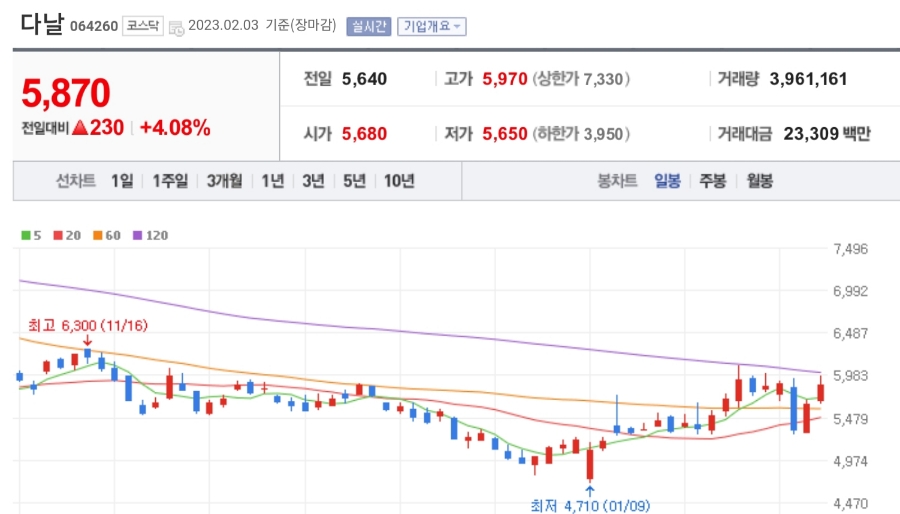Click the 하한가 3,950 text

(x=581, y=134)
